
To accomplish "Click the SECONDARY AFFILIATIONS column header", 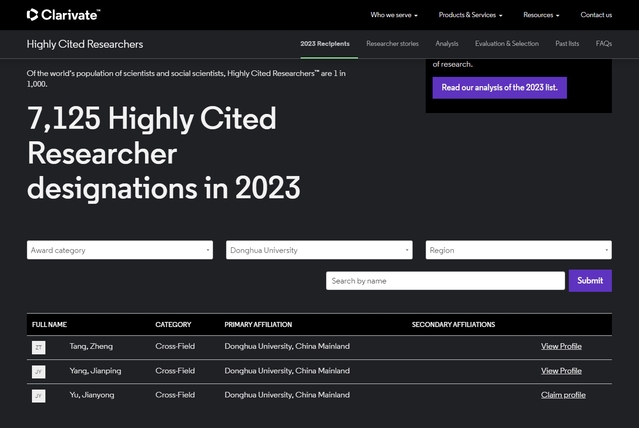I will point(453,324).
